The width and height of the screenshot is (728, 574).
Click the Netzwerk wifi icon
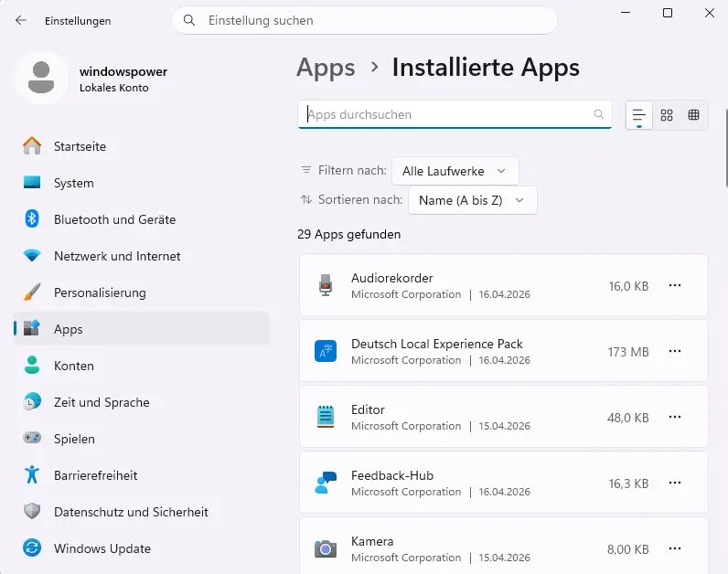tap(32, 256)
